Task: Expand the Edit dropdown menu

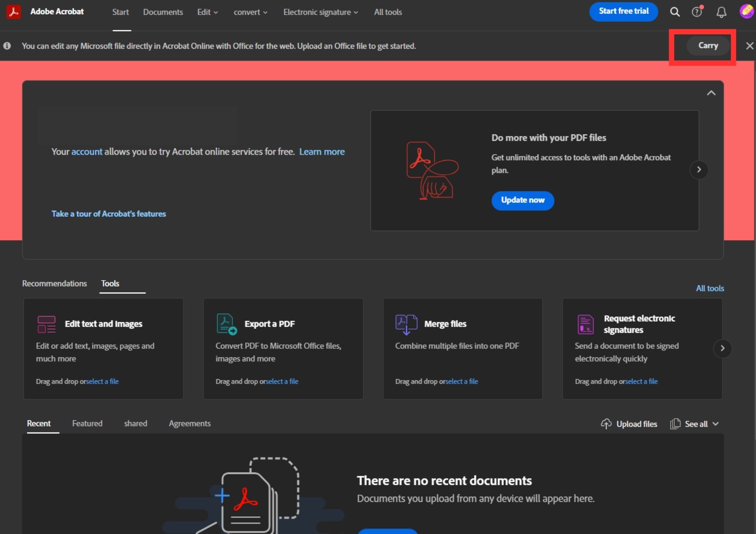Action: click(208, 12)
